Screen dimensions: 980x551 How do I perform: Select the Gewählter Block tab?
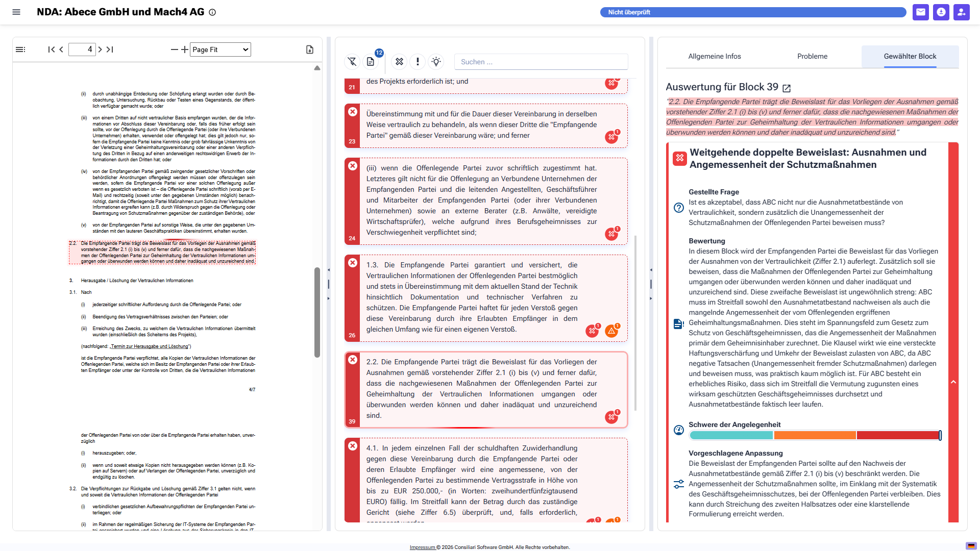point(910,56)
